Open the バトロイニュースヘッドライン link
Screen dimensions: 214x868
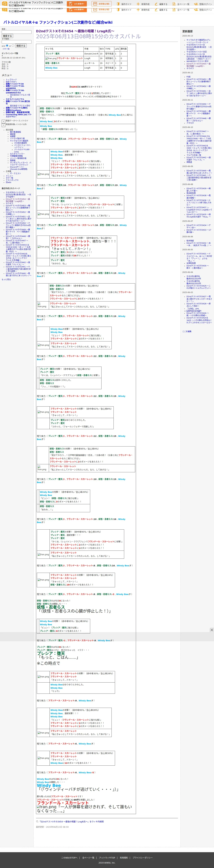[22, 146]
